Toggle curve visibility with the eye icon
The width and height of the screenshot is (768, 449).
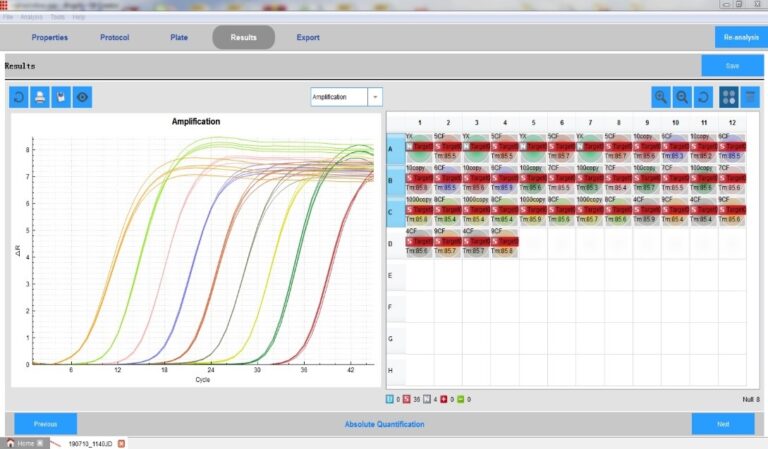(83, 97)
